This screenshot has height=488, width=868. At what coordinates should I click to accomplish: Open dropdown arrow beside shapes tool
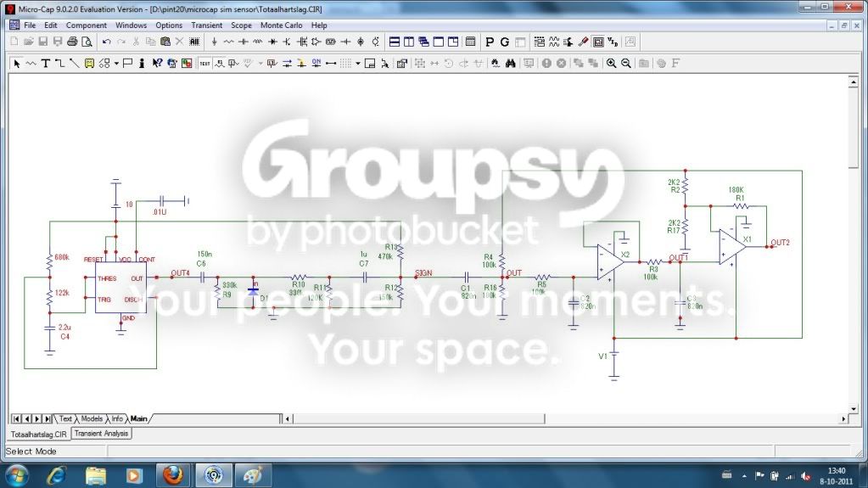point(116,63)
